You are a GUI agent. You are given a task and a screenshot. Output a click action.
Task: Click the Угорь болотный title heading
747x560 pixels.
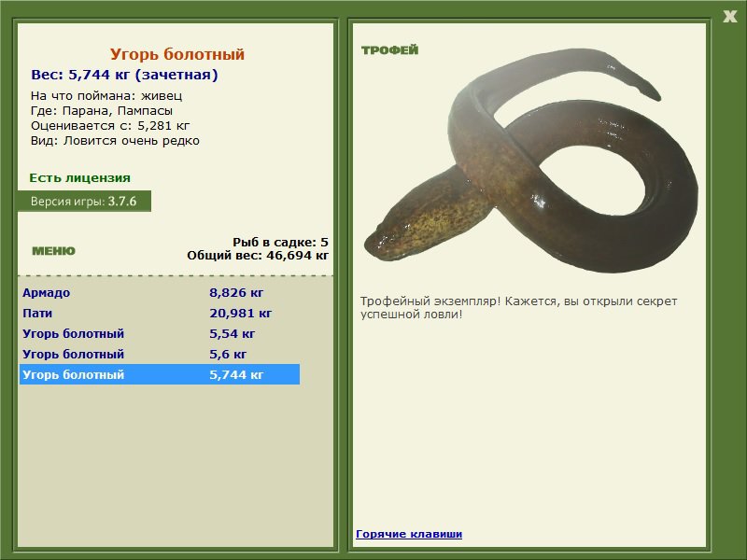(x=177, y=54)
